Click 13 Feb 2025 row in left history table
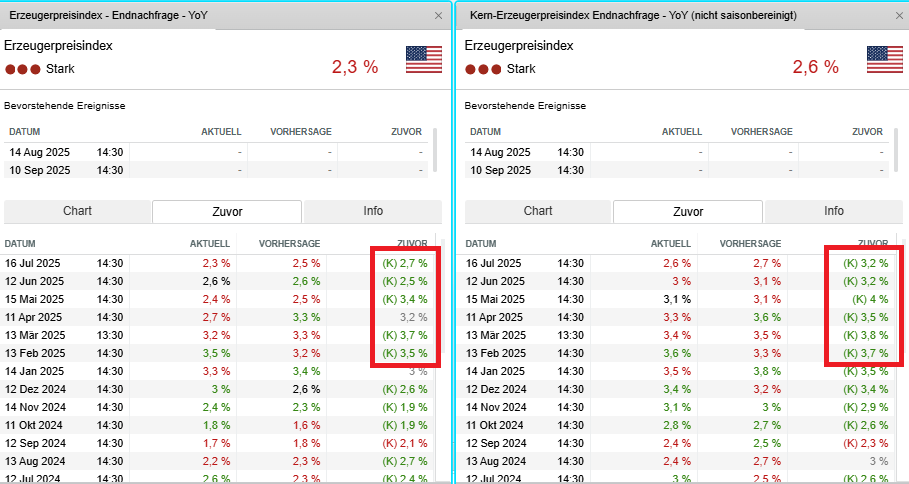The height and width of the screenshot is (484, 909). [219, 353]
